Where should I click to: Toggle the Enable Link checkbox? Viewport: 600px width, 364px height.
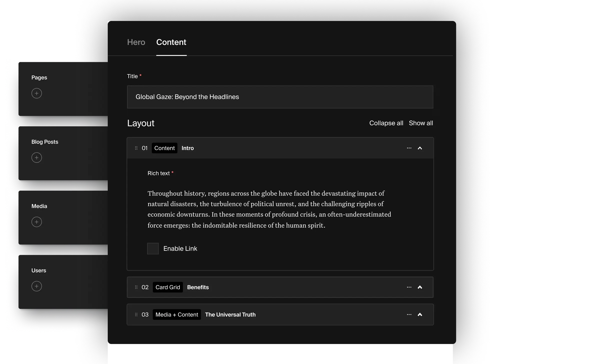(x=153, y=248)
